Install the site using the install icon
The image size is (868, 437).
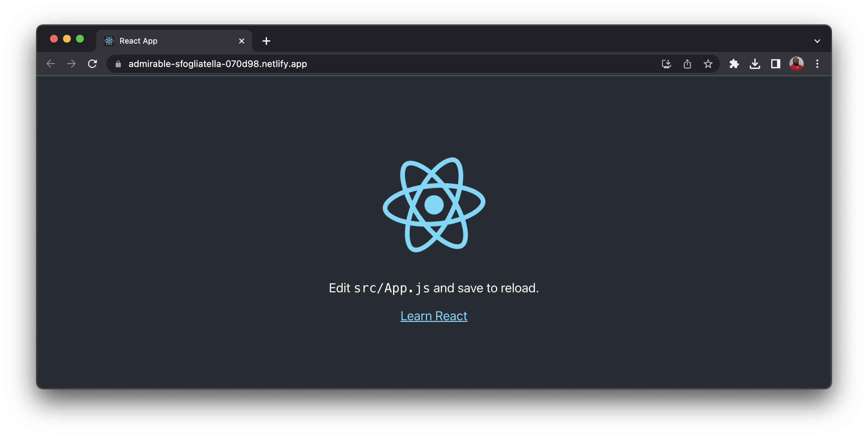(667, 64)
